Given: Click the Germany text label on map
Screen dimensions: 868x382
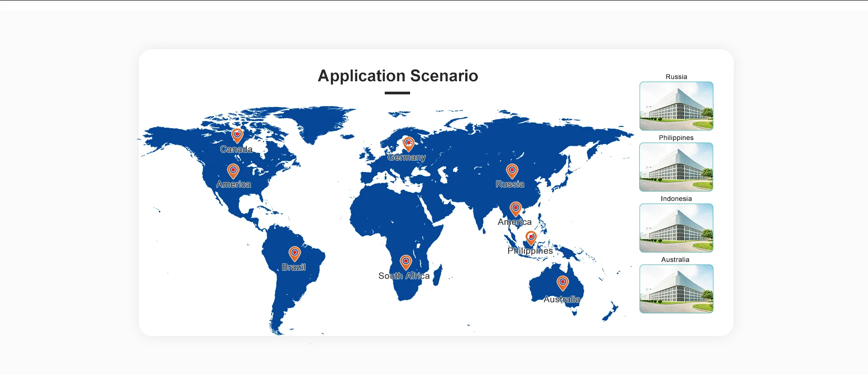Looking at the screenshot, I should coord(406,158).
